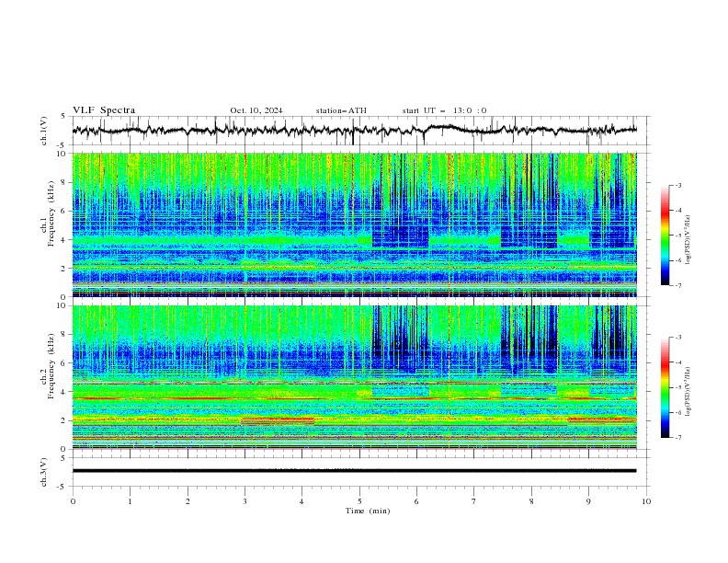Image resolution: width=728 pixels, height=563 pixels.
Task: Click the ch.3 flat voltage trace
Action: pos(354,471)
